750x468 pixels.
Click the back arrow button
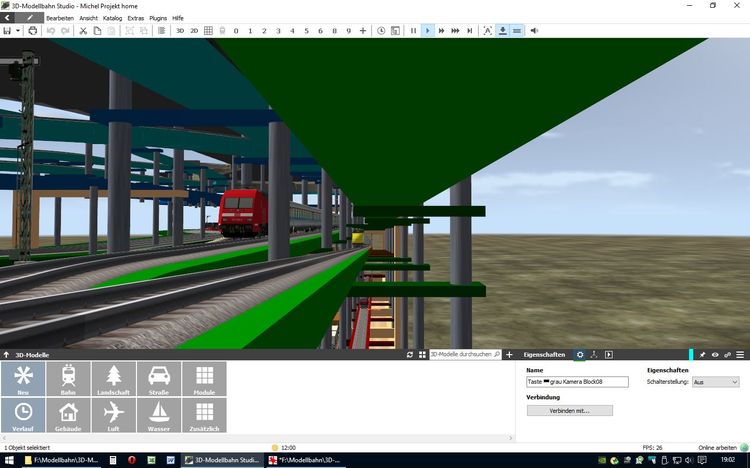coord(7,18)
